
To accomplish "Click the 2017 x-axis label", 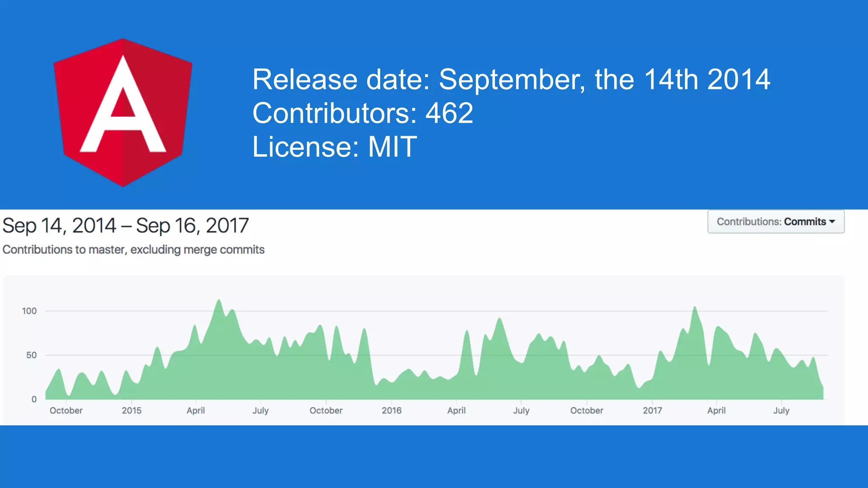I will (x=652, y=410).
